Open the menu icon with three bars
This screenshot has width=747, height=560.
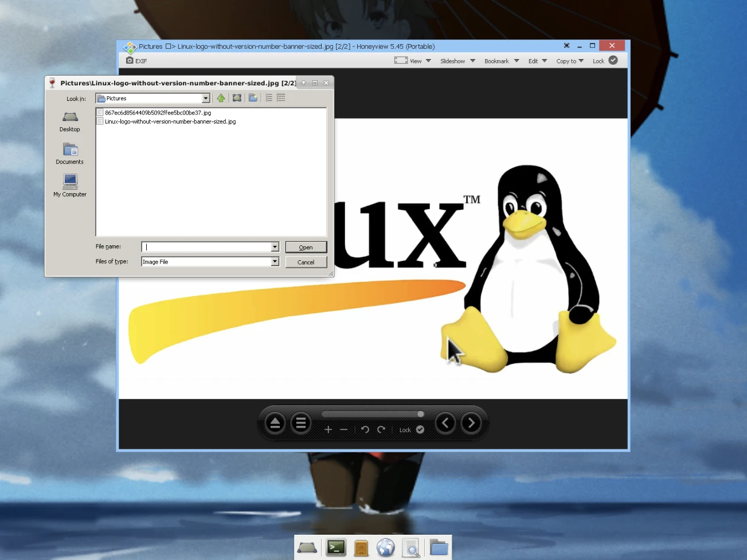coord(300,424)
